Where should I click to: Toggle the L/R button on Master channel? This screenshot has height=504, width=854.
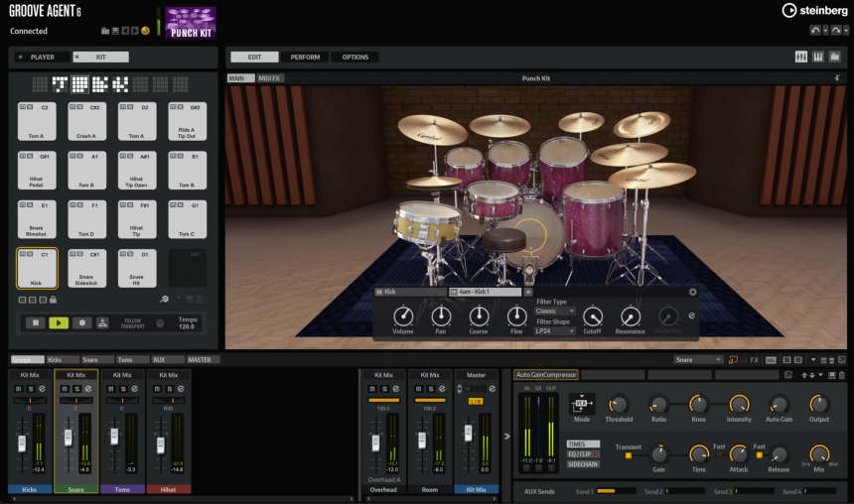click(476, 401)
